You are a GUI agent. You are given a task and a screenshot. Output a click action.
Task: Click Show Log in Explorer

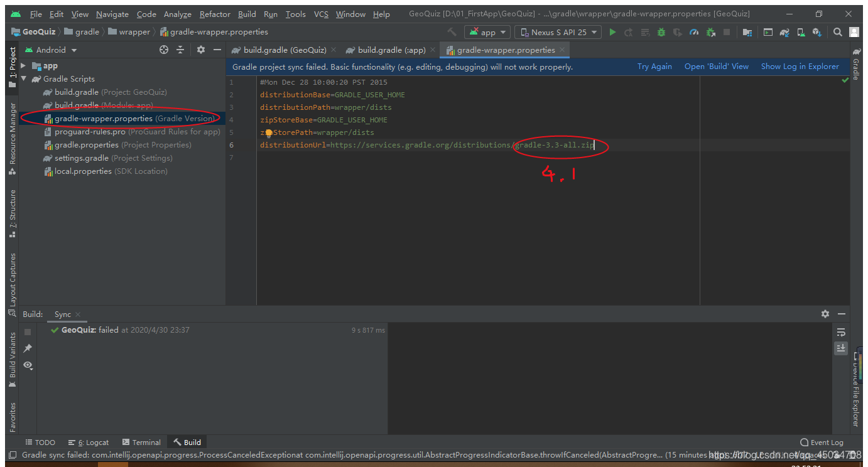click(x=800, y=66)
